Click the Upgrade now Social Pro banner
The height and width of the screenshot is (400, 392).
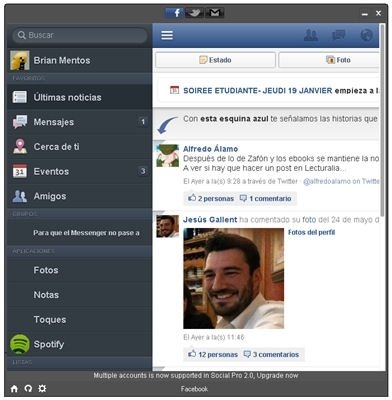pos(196,375)
